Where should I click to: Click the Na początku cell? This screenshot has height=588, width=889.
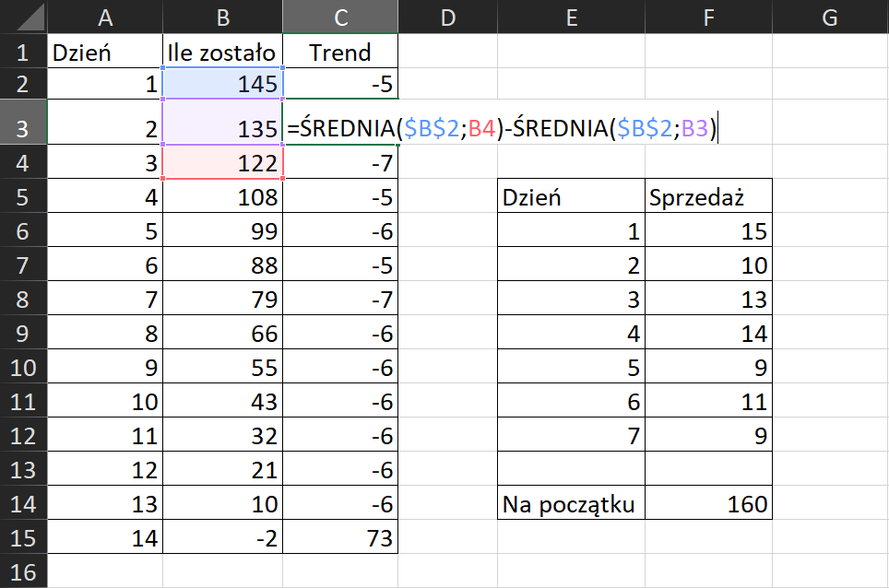[x=572, y=502]
